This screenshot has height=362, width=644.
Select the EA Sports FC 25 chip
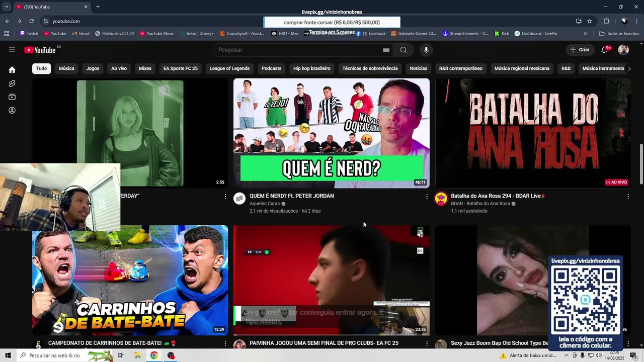click(x=181, y=68)
